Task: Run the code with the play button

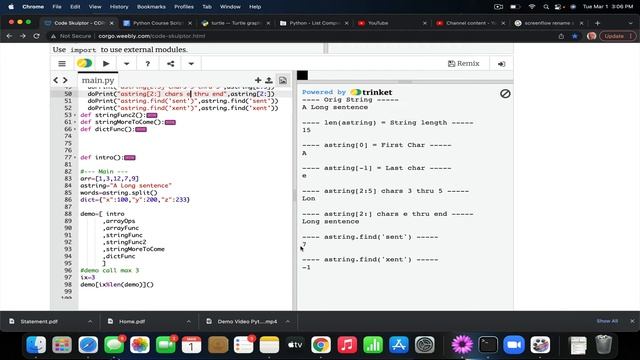Action: pos(106,64)
